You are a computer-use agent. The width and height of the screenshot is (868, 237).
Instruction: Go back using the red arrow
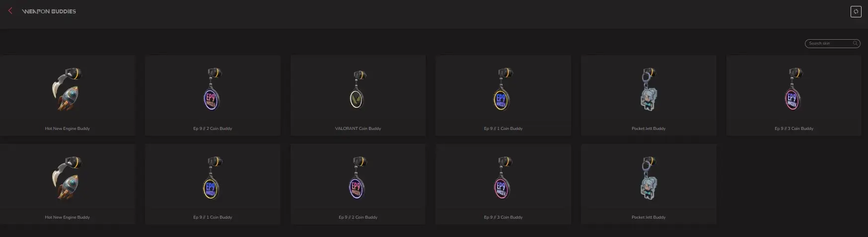pyautogui.click(x=10, y=10)
